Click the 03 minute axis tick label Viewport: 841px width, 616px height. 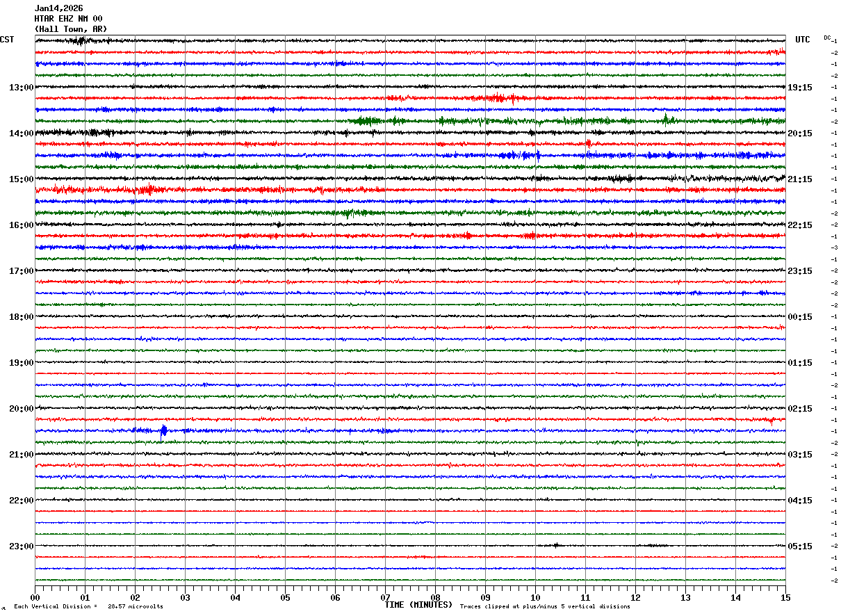185,597
